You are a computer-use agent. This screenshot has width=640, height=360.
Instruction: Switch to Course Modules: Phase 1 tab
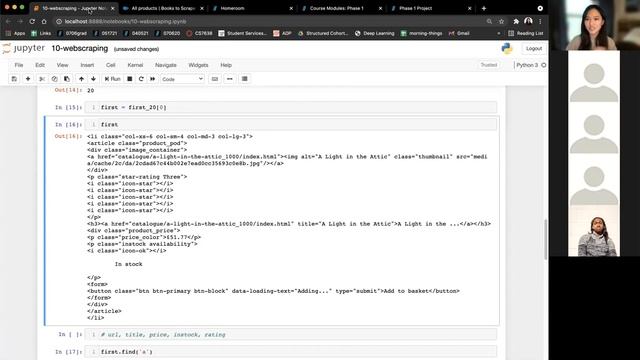(x=342, y=8)
